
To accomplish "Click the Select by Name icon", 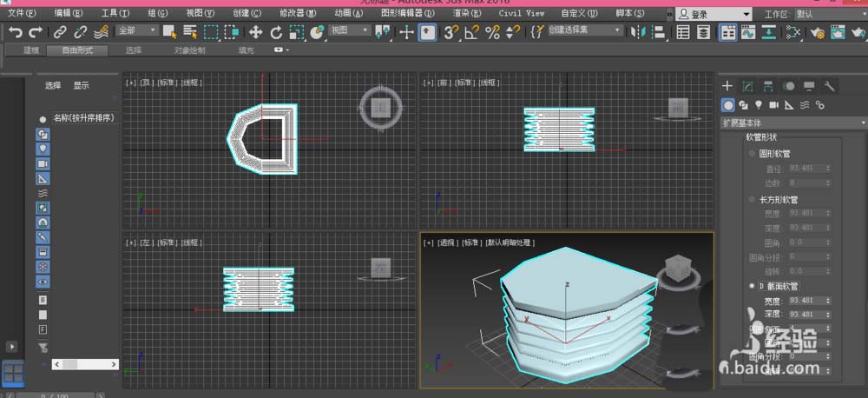I will tap(190, 31).
